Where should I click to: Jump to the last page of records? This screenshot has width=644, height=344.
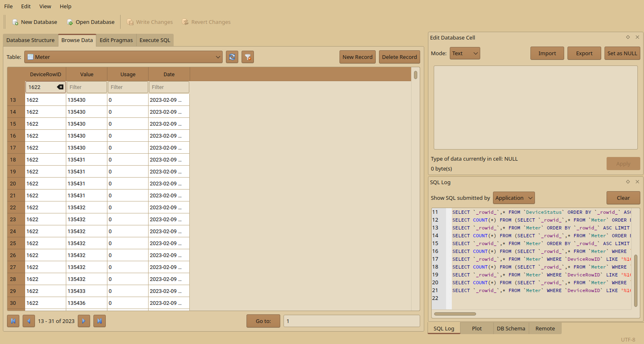(x=100, y=321)
